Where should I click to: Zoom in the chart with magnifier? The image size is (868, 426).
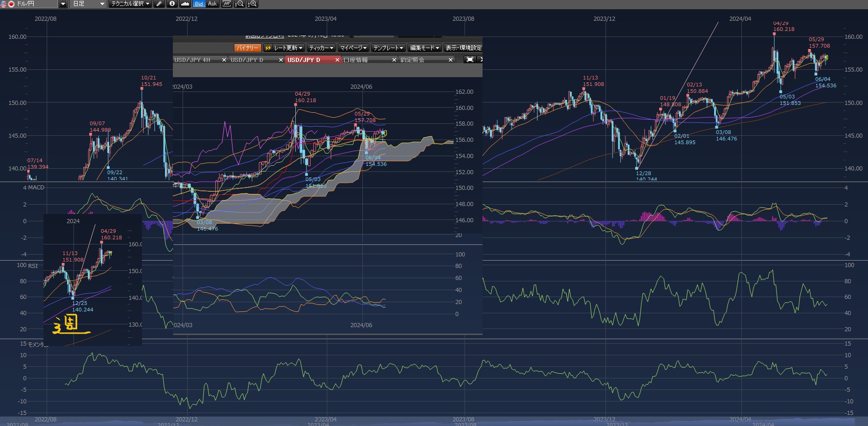tap(252, 4)
